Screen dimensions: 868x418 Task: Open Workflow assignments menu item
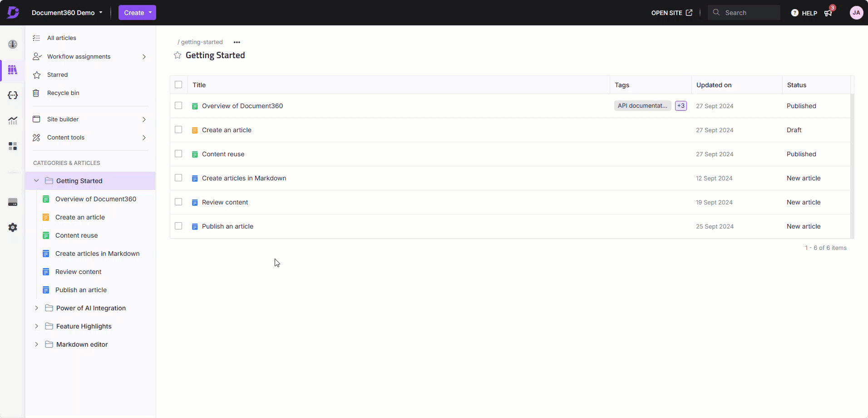(79, 57)
